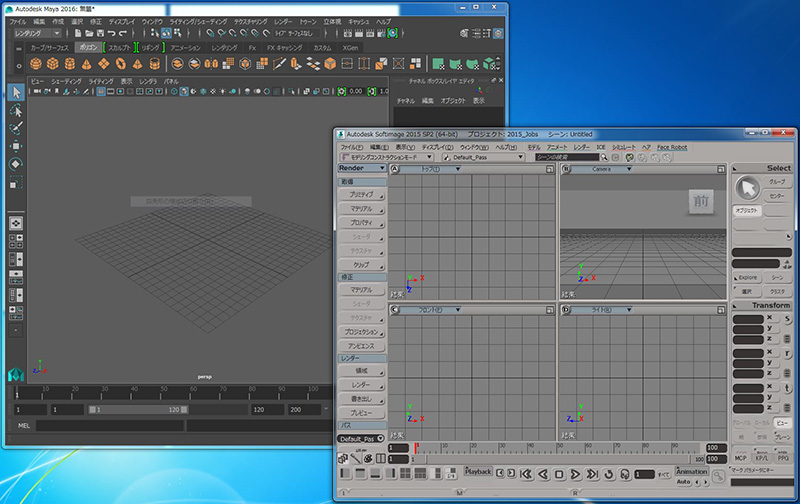Image resolution: width=800 pixels, height=504 pixels.
Task: Open Softimage's ICE menu
Action: coord(601,147)
